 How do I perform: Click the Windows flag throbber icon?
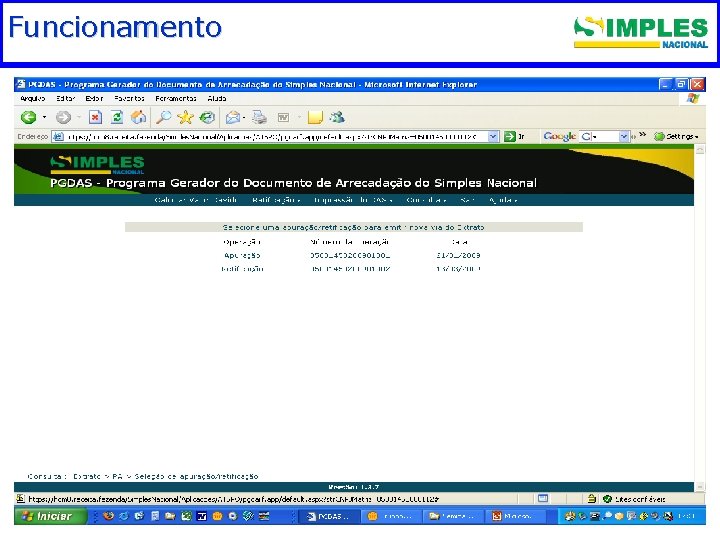point(692,98)
